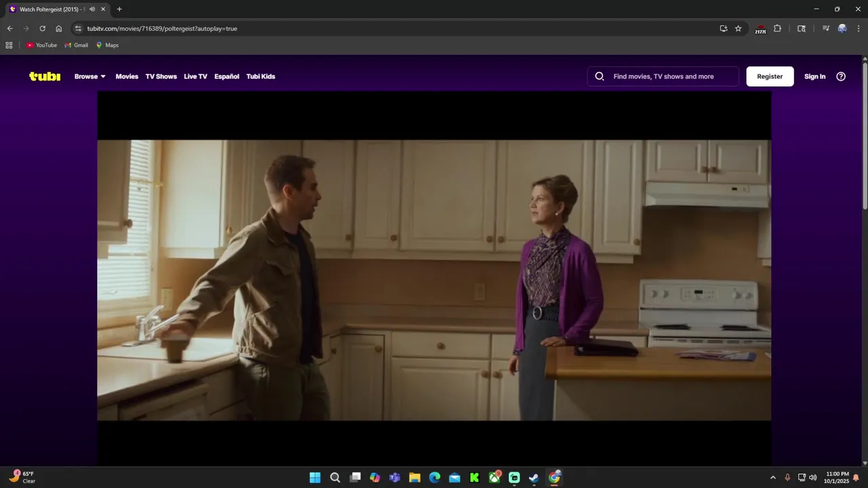This screenshot has height=488, width=868.
Task: Select the tubitv.com URL in the address bar
Action: coord(162,28)
